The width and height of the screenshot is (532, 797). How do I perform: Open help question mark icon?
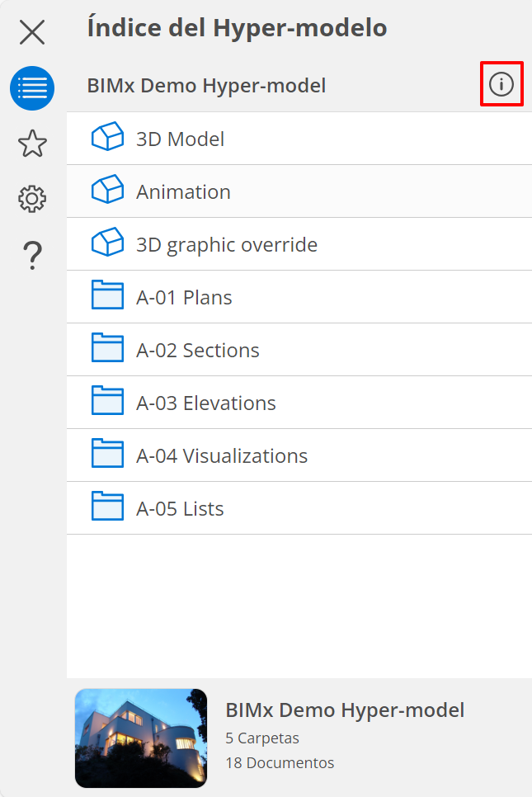(32, 255)
